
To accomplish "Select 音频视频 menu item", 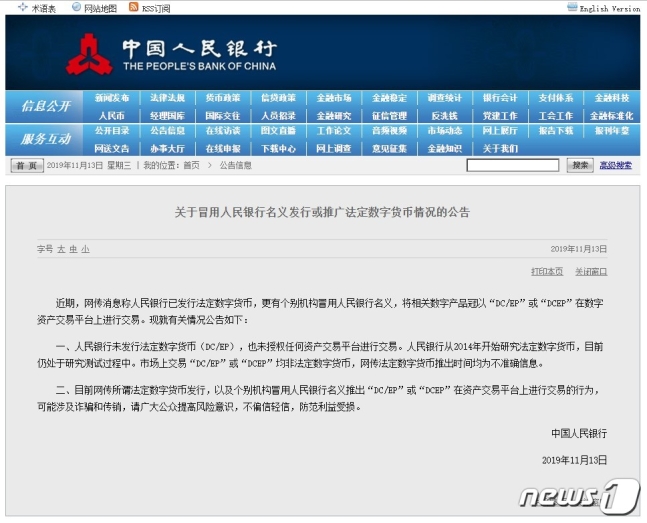I will (x=389, y=131).
